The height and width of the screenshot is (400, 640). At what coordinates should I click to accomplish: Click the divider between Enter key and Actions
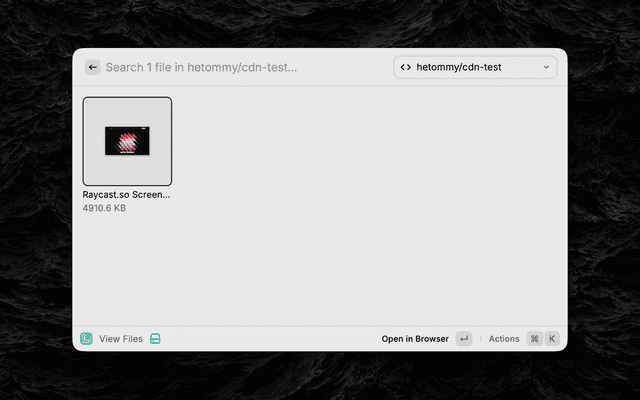point(480,339)
